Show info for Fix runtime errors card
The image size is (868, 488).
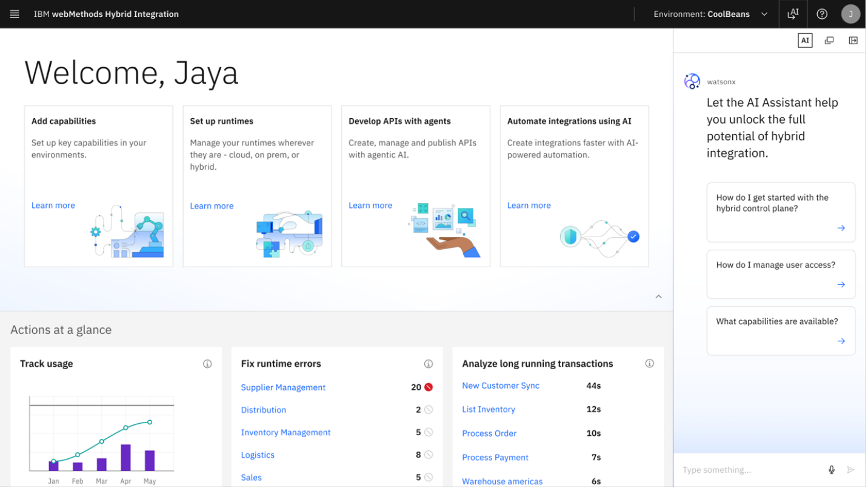pyautogui.click(x=429, y=364)
